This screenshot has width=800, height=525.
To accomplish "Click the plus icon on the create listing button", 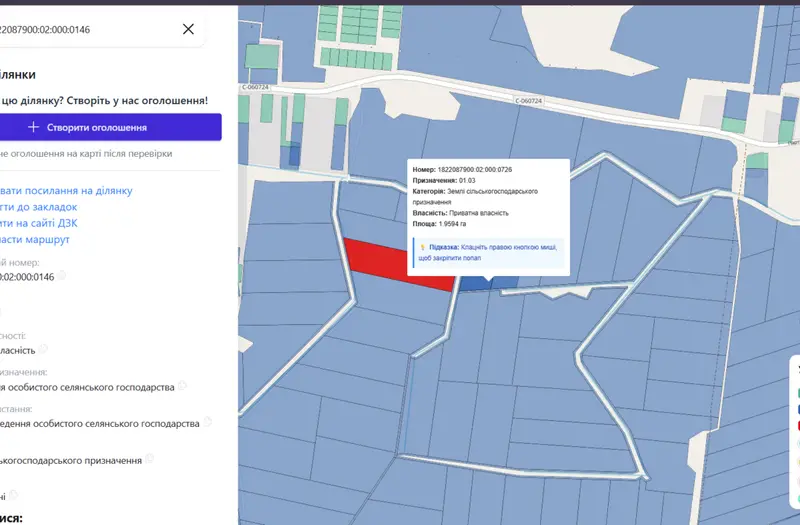I will pos(33,127).
